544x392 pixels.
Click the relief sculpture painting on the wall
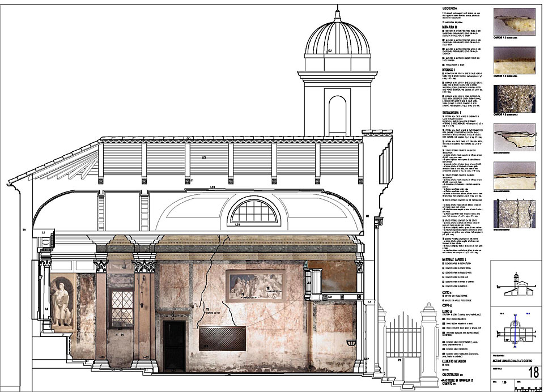point(256,286)
